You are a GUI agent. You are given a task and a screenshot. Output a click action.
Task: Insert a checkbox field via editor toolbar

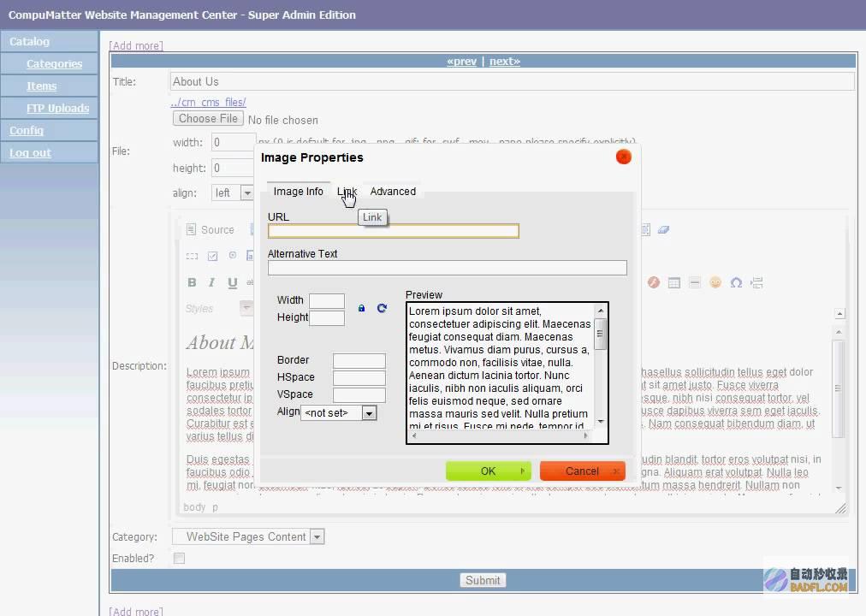[x=212, y=256]
